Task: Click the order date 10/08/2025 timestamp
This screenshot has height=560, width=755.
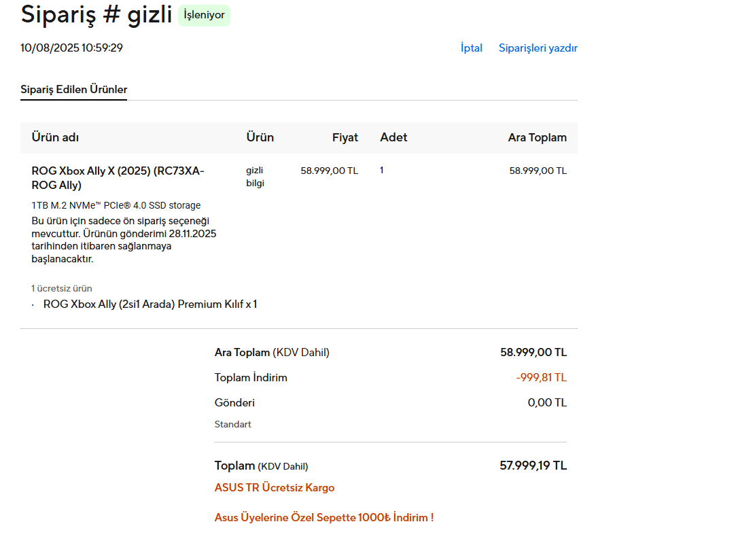Action: (71, 48)
